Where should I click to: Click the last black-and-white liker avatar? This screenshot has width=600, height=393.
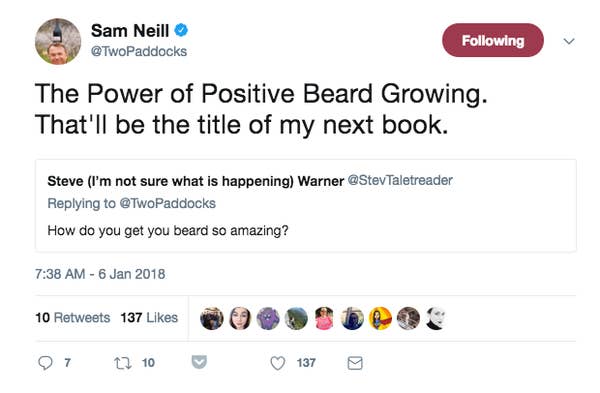tap(436, 318)
